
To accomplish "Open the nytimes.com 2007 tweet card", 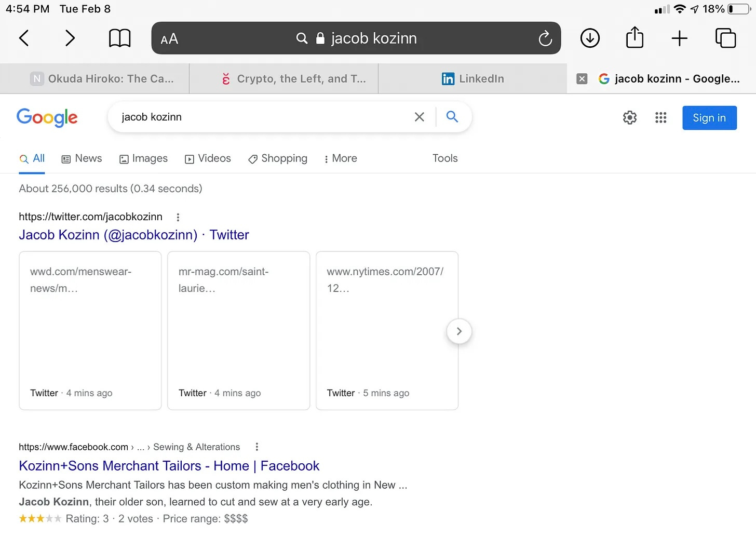I will pos(387,331).
